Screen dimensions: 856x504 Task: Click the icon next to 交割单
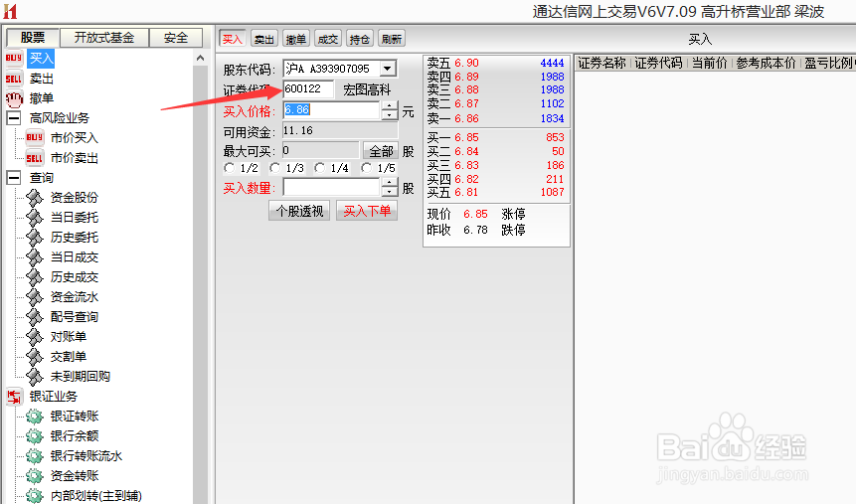click(x=35, y=357)
